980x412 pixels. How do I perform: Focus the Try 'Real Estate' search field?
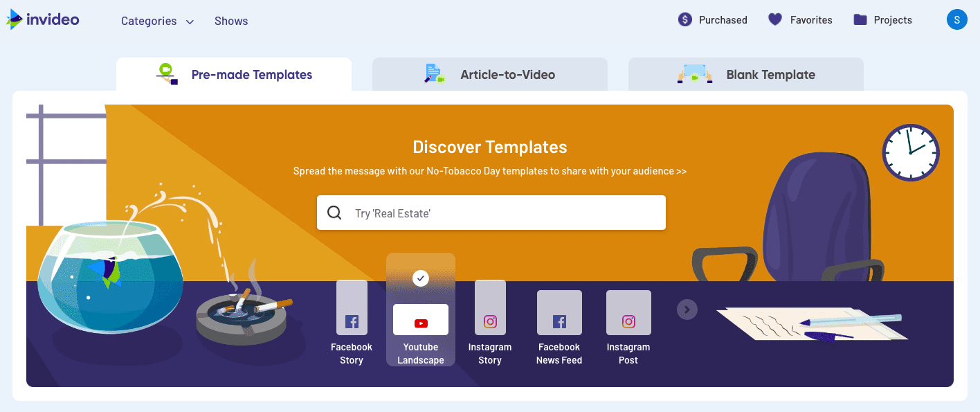[x=491, y=213]
